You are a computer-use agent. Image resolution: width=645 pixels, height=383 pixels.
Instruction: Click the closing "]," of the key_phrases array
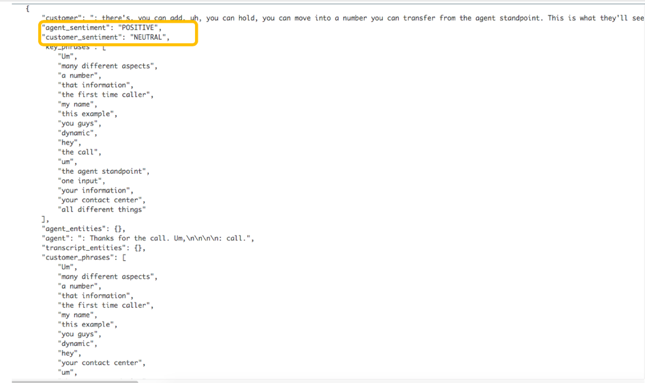45,219
